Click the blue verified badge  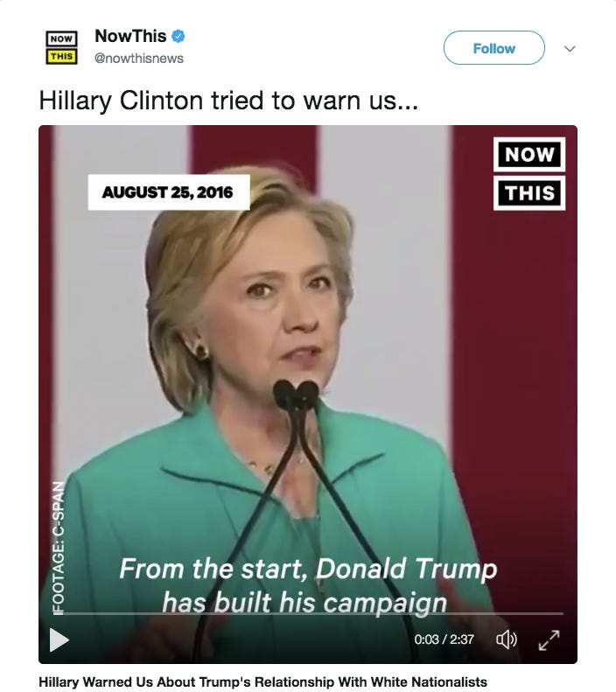[x=178, y=36]
